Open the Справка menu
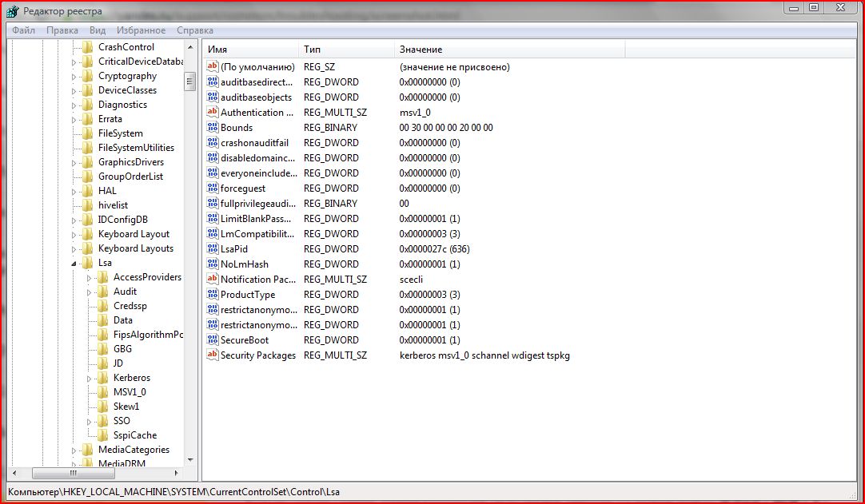 pos(195,30)
